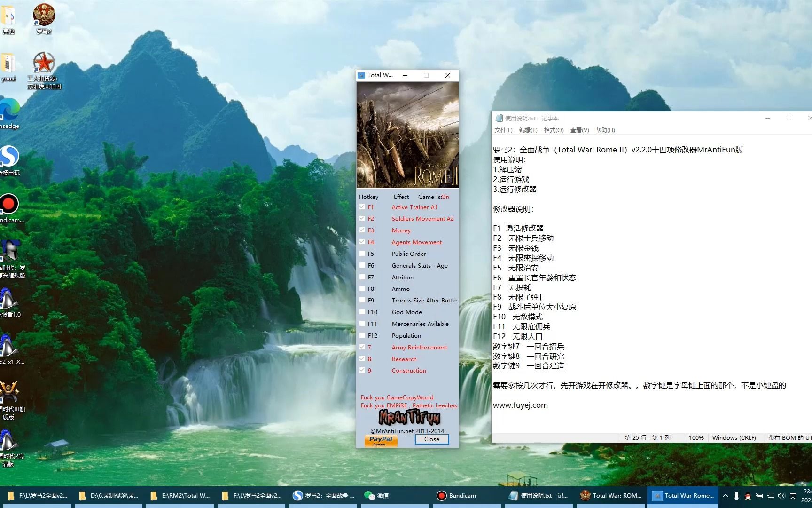Switch to E:\RM2\Total W taskbar folder
Image resolution: width=812 pixels, height=508 pixels.
pyautogui.click(x=180, y=495)
